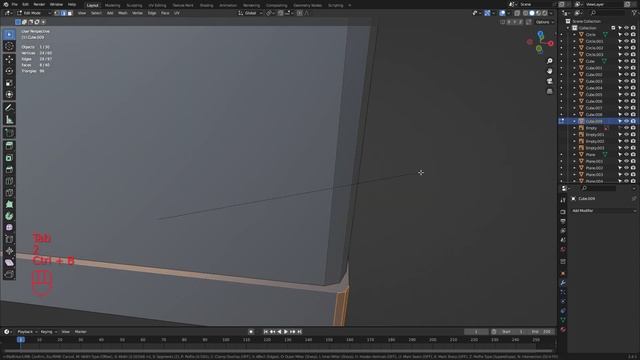This screenshot has width=640, height=360.
Task: Select the Smooth tool
Action: tap(9, 228)
